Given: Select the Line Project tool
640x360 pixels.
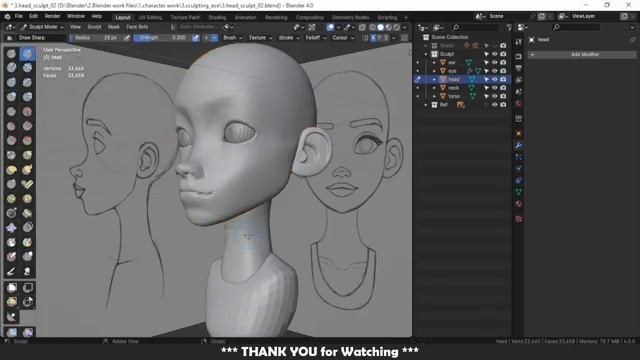Looking at the screenshot, I should pos(11,316).
